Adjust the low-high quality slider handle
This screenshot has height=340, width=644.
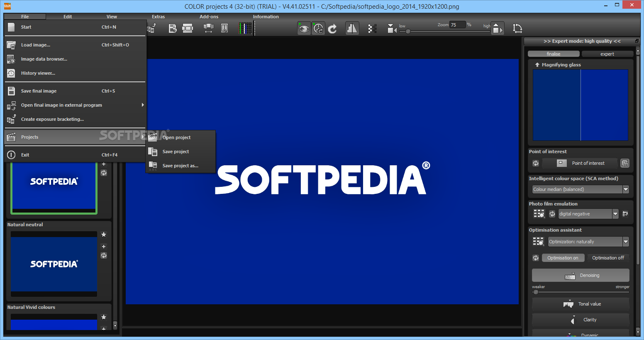408,32
